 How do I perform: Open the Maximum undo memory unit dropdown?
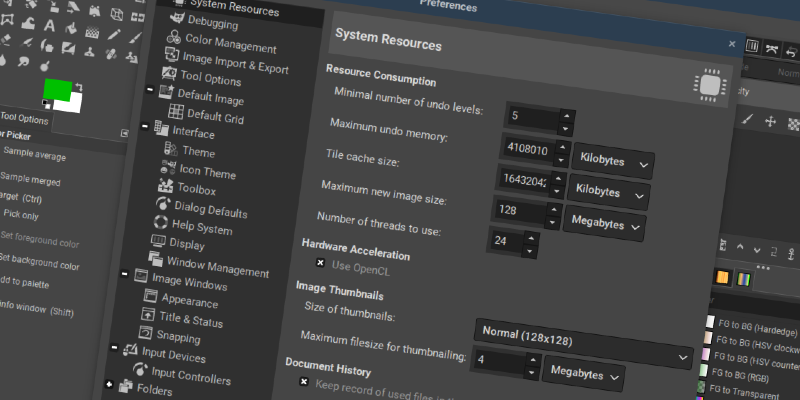(x=613, y=159)
